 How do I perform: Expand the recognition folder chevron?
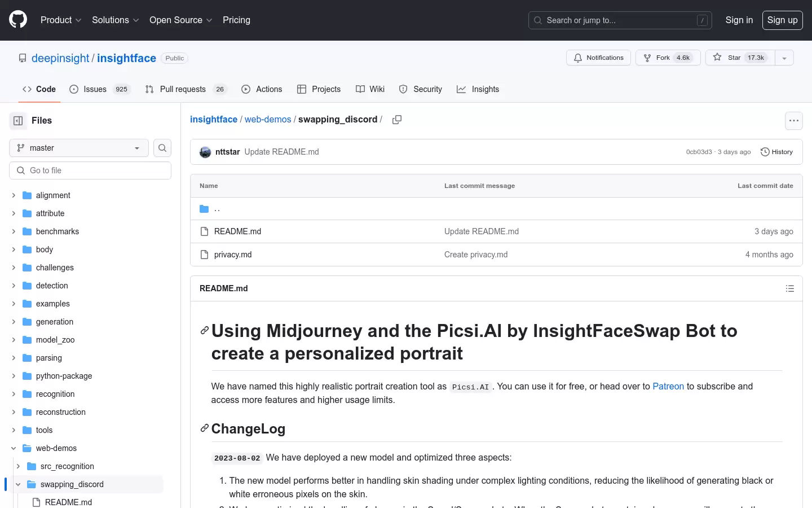point(14,394)
